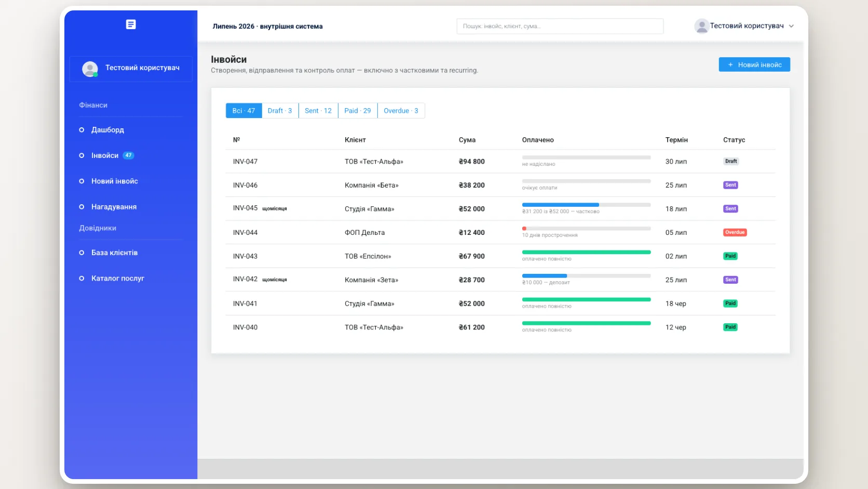Screen dimensions: 868x489
Task: Select the Draft · 3 filter tab
Action: click(x=280, y=111)
